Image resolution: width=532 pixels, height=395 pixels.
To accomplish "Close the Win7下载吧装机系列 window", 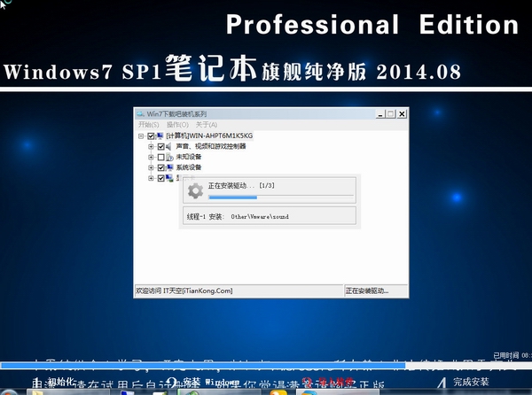I will coord(402,114).
